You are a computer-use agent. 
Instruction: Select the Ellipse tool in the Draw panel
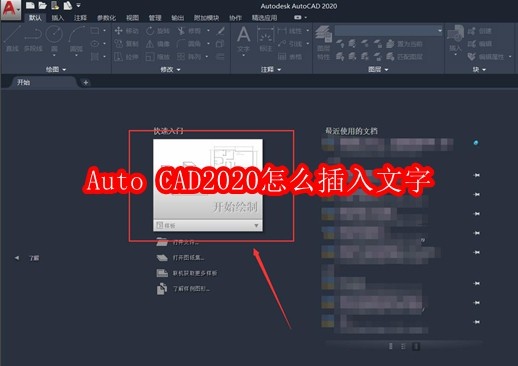pyautogui.click(x=95, y=44)
